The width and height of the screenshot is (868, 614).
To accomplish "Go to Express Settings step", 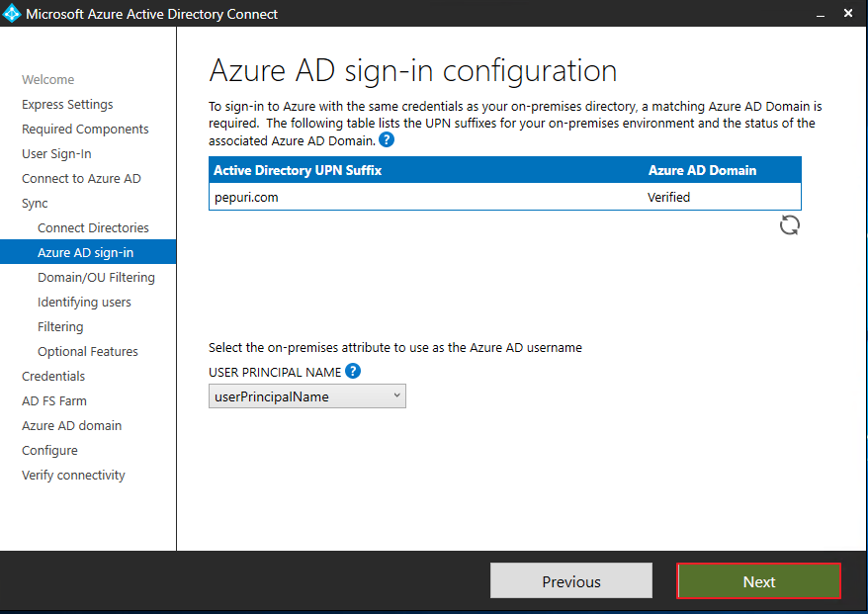I will 67,105.
